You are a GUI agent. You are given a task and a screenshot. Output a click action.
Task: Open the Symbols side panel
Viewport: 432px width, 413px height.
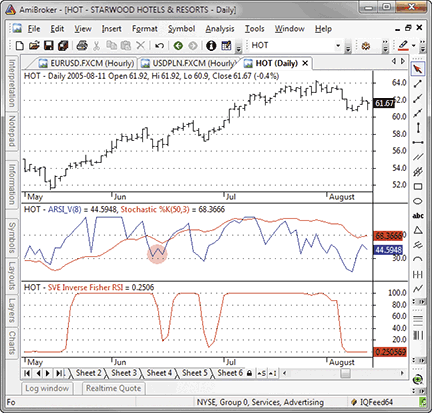point(12,238)
